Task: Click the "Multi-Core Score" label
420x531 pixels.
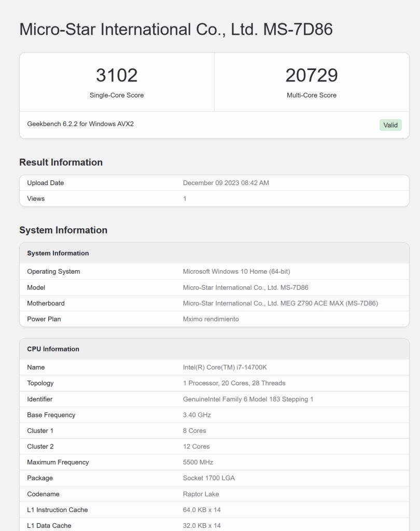Action: click(312, 95)
